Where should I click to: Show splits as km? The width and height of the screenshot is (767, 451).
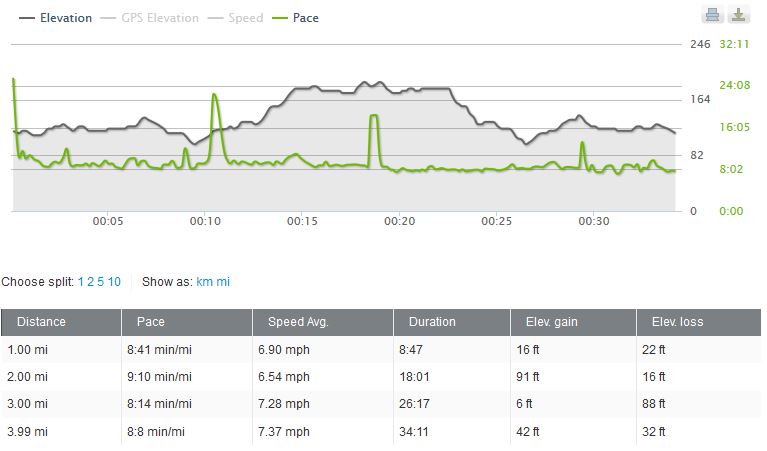pyautogui.click(x=204, y=282)
